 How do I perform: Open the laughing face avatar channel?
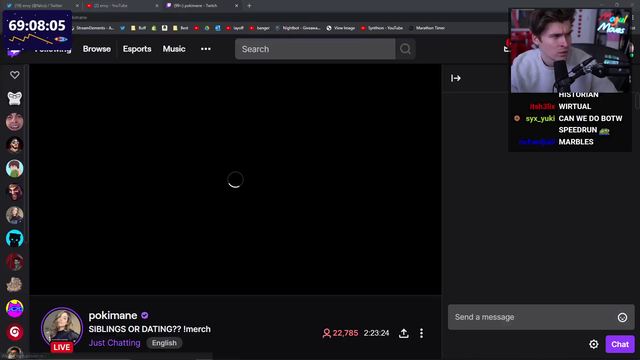tap(15, 122)
